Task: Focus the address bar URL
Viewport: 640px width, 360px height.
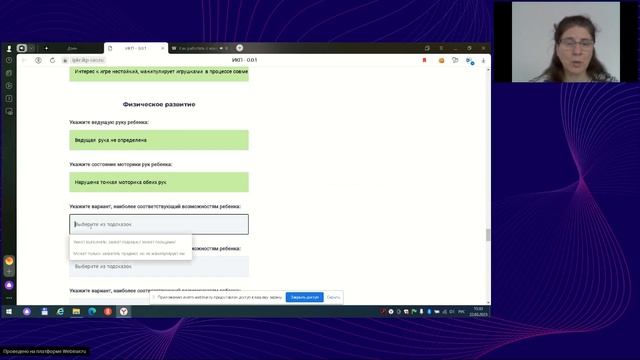Action: (x=88, y=60)
